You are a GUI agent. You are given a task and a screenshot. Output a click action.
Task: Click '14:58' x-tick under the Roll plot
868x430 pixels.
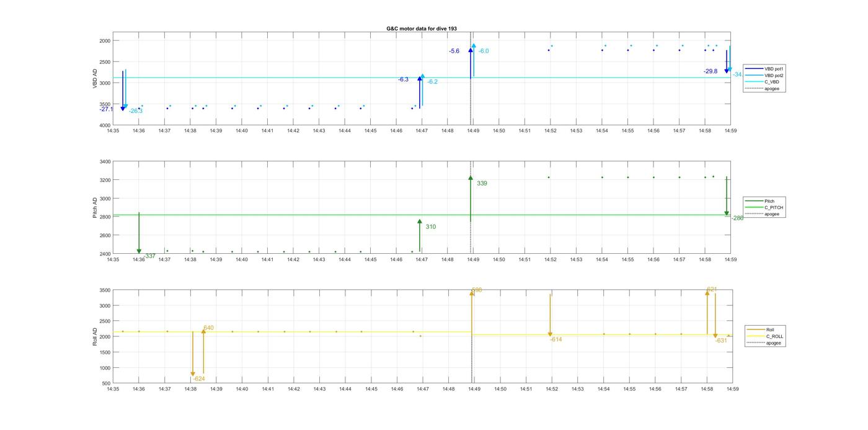(707, 389)
